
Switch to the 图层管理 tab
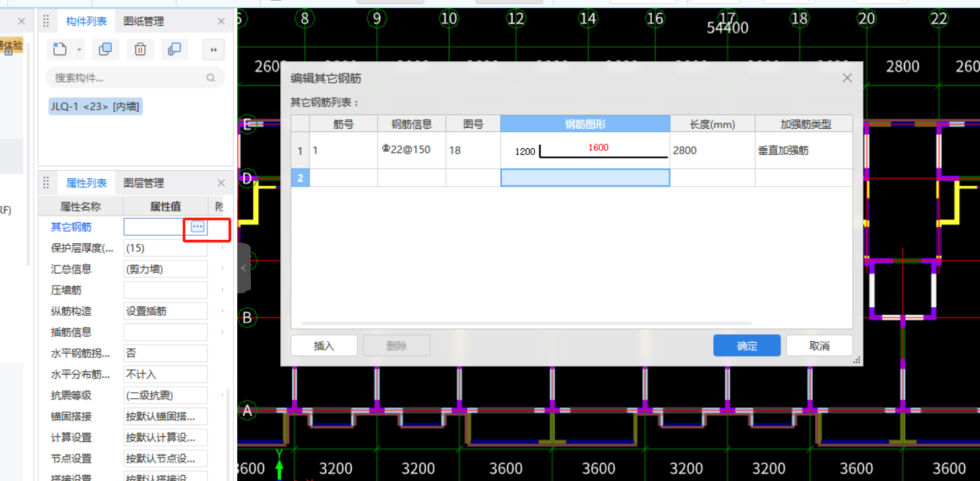144,183
